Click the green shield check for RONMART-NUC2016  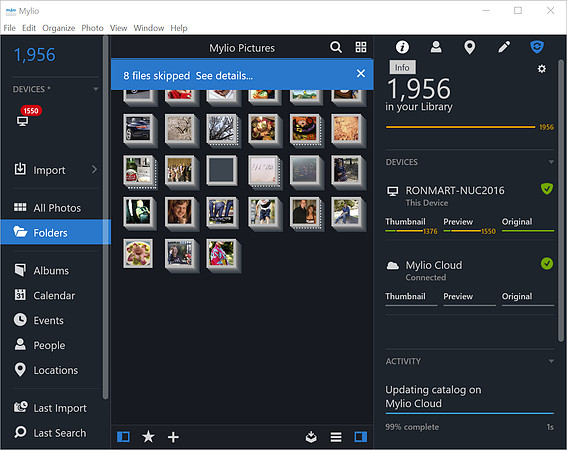pyautogui.click(x=547, y=189)
